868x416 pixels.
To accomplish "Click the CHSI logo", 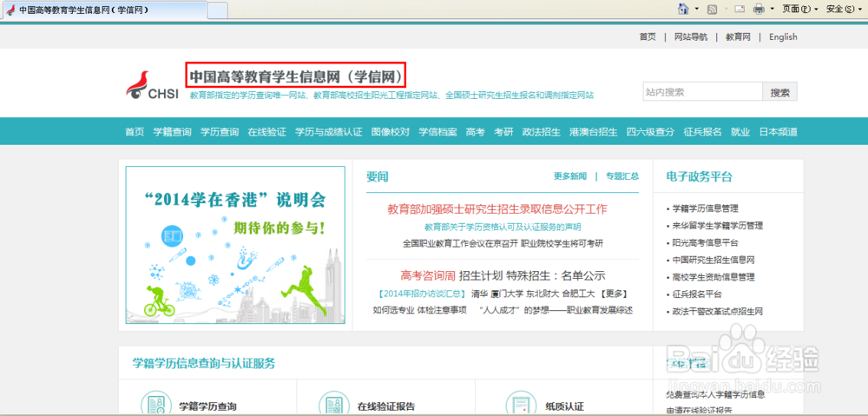I will click(x=152, y=85).
